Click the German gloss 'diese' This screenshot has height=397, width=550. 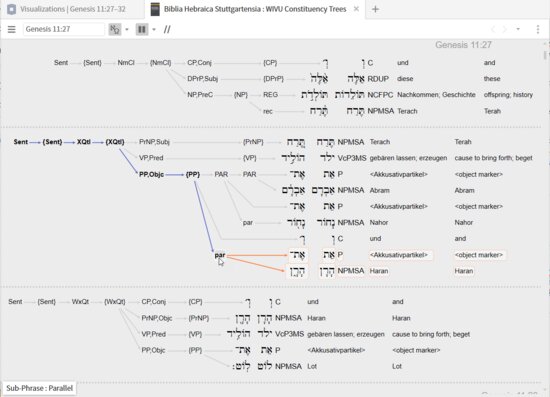pyautogui.click(x=405, y=79)
